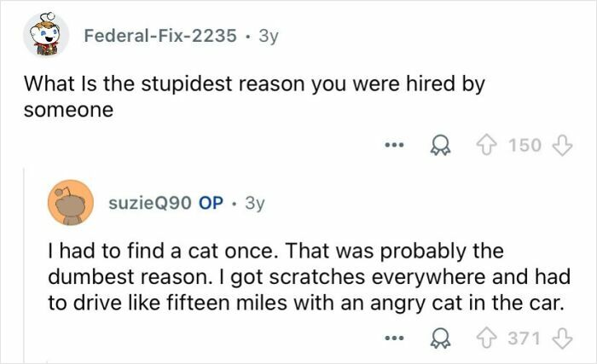Visit the Federal-Fix-2235 username link
Image resolution: width=597 pixels, height=364 pixels.
click(x=159, y=37)
